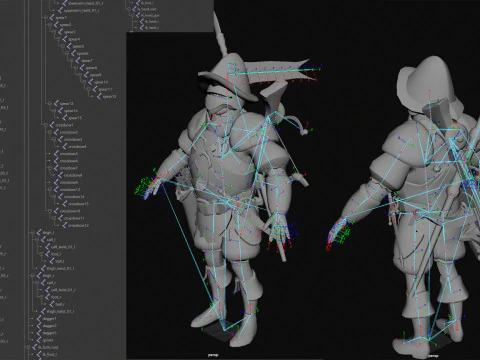Click the joint icon beside spear3
480x360 pixels.
[x=60, y=32]
